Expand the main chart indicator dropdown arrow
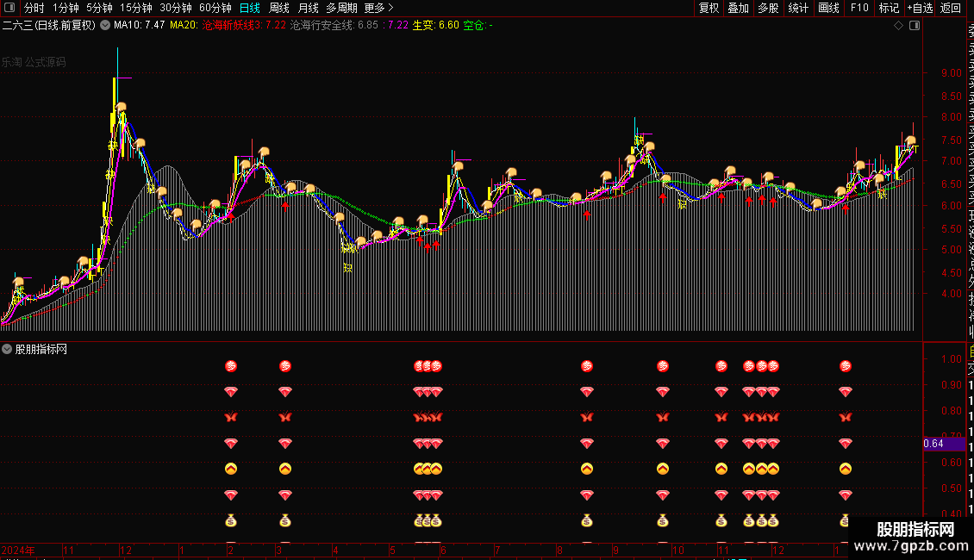The height and width of the screenshot is (560, 974). pyautogui.click(x=105, y=25)
